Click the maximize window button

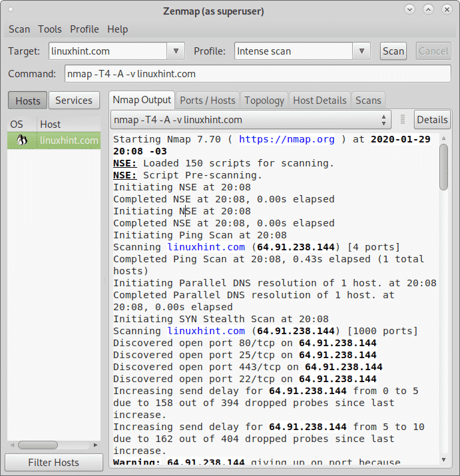[x=428, y=11]
